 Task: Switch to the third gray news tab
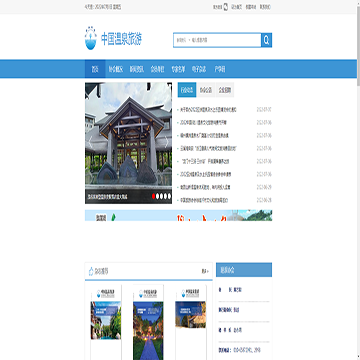click(x=225, y=90)
